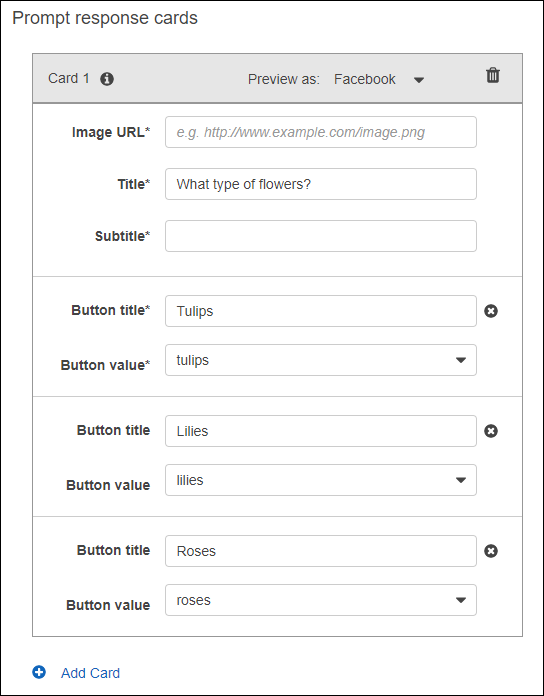Click the Add Card link
544x696 pixels.
[91, 673]
